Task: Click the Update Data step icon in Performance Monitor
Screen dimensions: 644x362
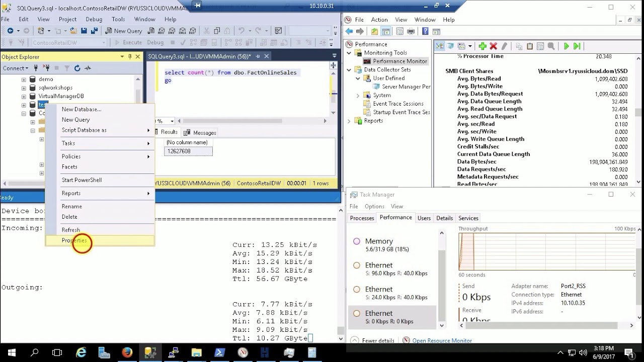Action: pyautogui.click(x=577, y=46)
